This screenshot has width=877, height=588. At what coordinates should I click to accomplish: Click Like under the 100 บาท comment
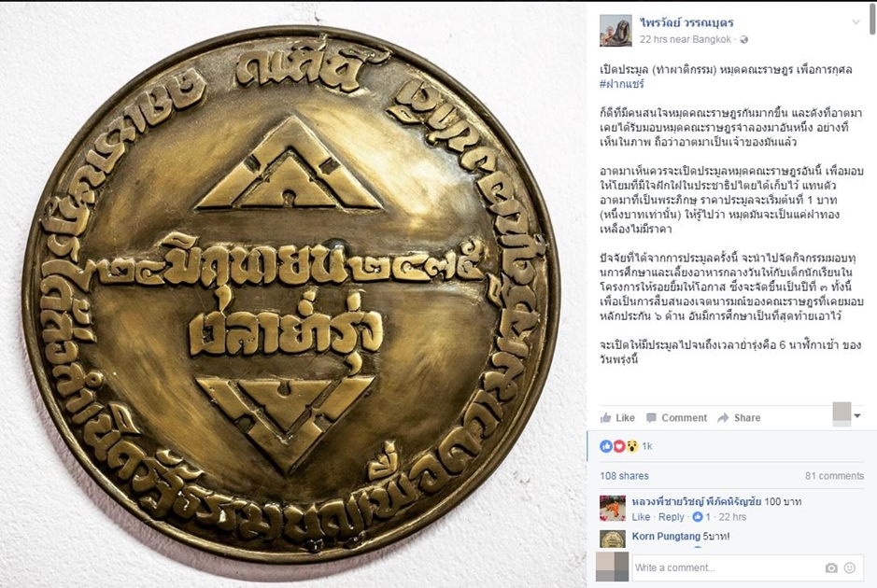(x=641, y=517)
